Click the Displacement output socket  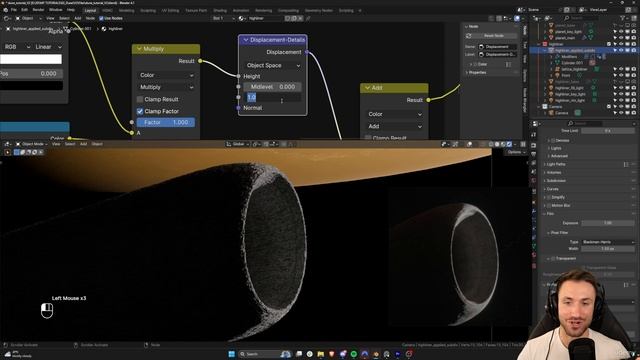pyautogui.click(x=307, y=52)
